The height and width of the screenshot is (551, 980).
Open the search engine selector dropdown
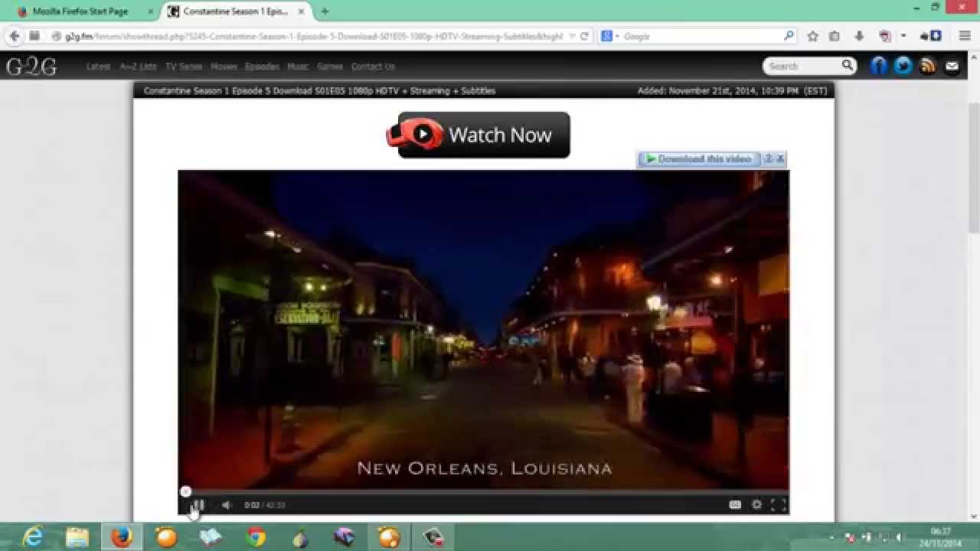(609, 36)
